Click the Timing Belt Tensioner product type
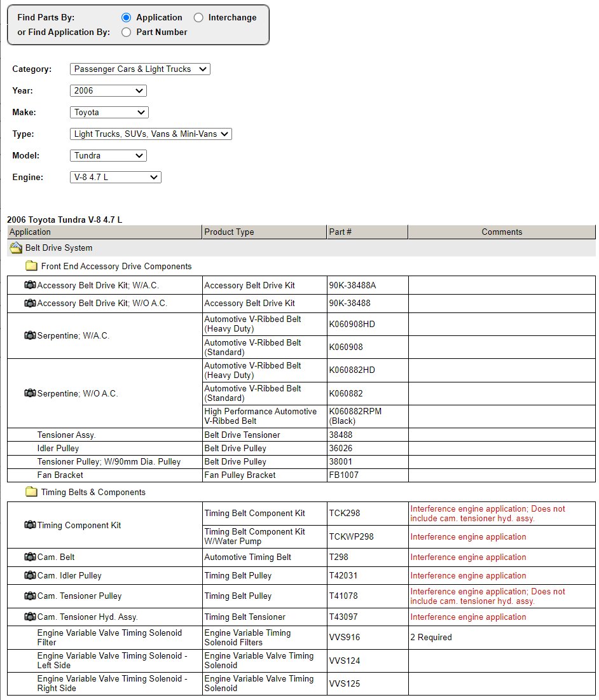Screen dimensions: 599x700 click(245, 617)
